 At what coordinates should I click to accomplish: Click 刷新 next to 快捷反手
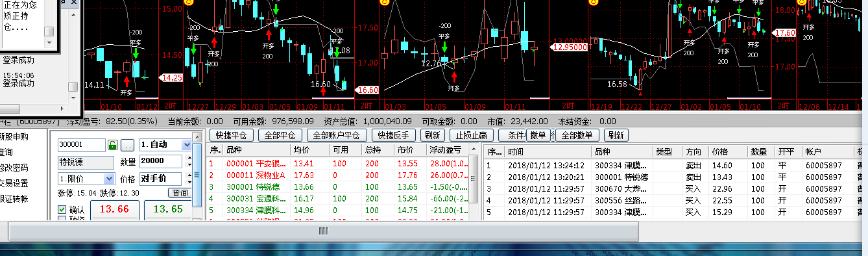(x=433, y=135)
